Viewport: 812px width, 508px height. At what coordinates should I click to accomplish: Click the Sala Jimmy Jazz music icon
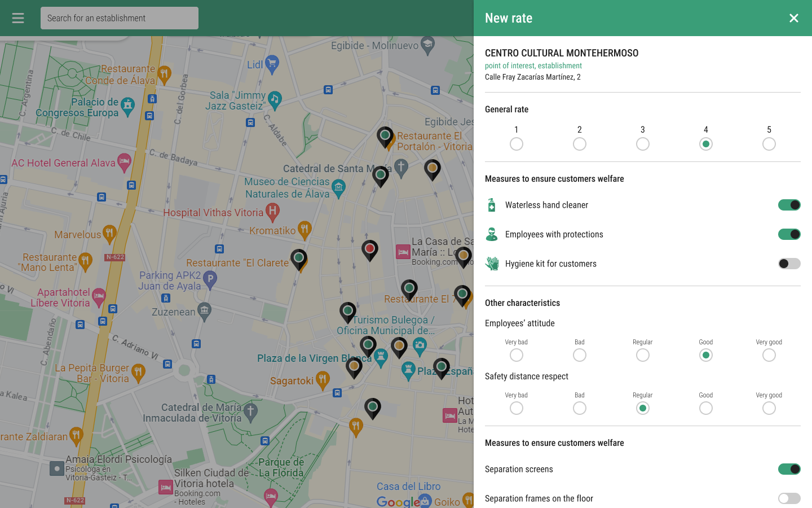click(275, 100)
